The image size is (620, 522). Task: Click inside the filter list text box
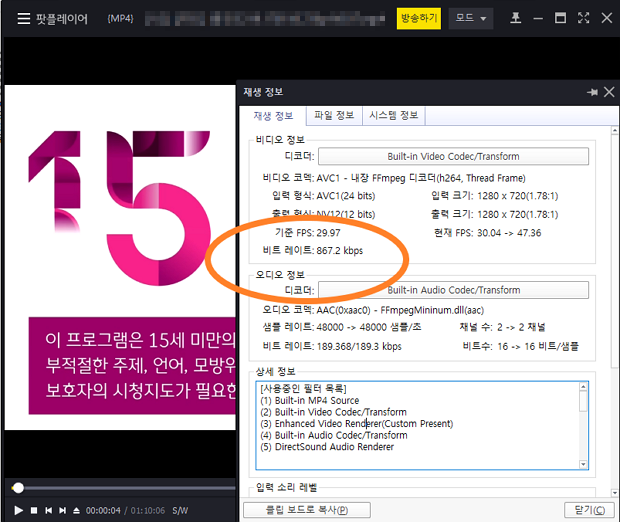[x=422, y=426]
